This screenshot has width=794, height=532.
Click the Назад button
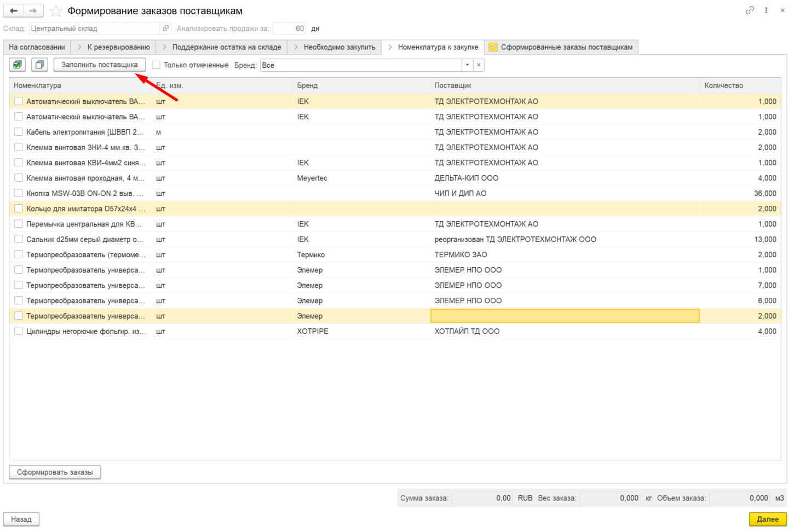(x=21, y=519)
